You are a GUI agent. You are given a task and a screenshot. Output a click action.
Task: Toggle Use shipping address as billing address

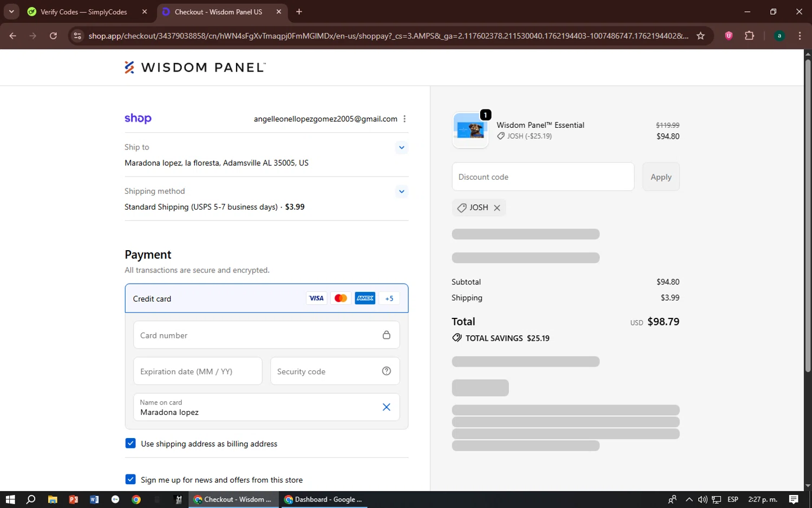pyautogui.click(x=130, y=444)
